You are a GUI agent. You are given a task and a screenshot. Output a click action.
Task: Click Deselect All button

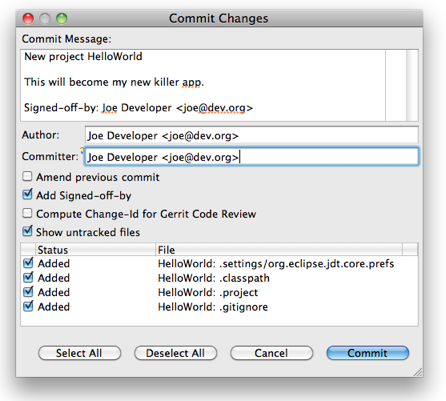175,353
